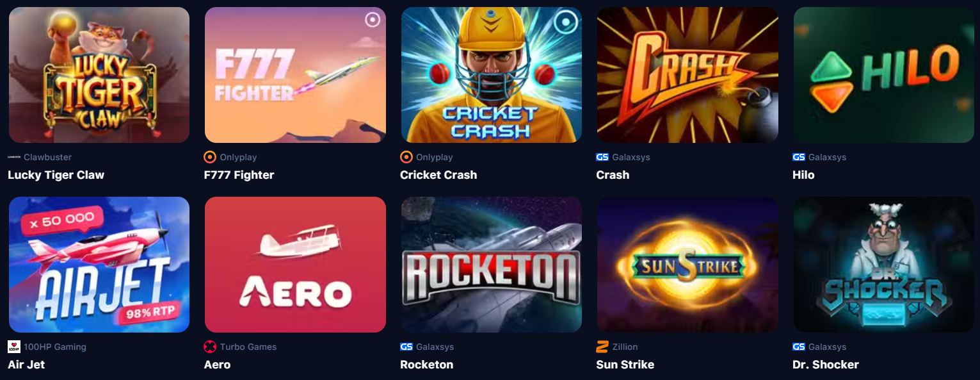Click the circle badge on F777 Fighter thumbnail
Image resolution: width=980 pixels, height=380 pixels.
click(373, 20)
